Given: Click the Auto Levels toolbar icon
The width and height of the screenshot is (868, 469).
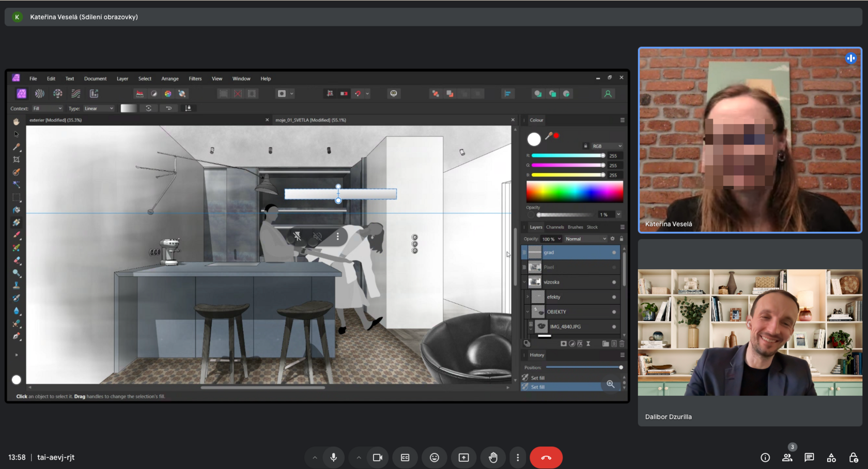Looking at the screenshot, I should pyautogui.click(x=139, y=93).
